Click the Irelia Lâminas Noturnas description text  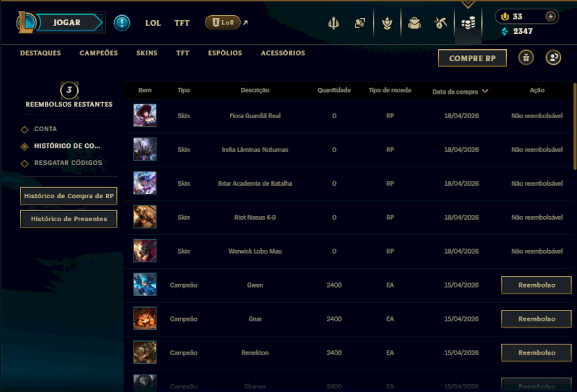pyautogui.click(x=255, y=150)
